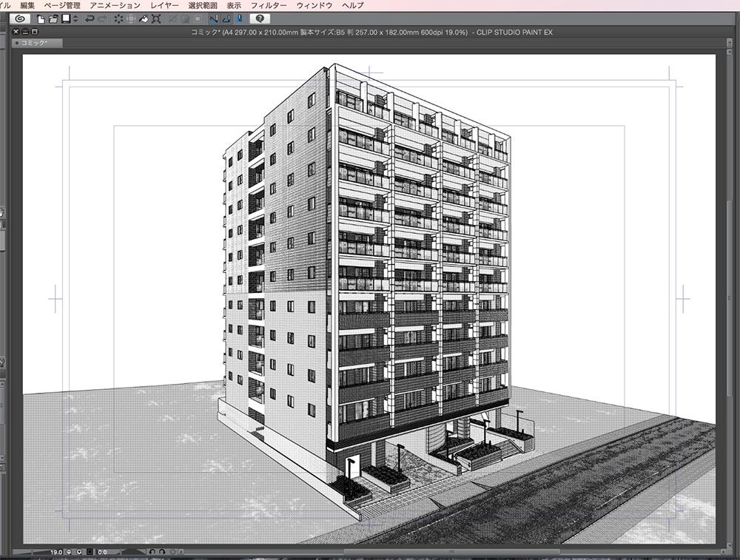Redo using the Redo arrow icon
This screenshot has height=560, width=740.
pyautogui.click(x=102, y=19)
